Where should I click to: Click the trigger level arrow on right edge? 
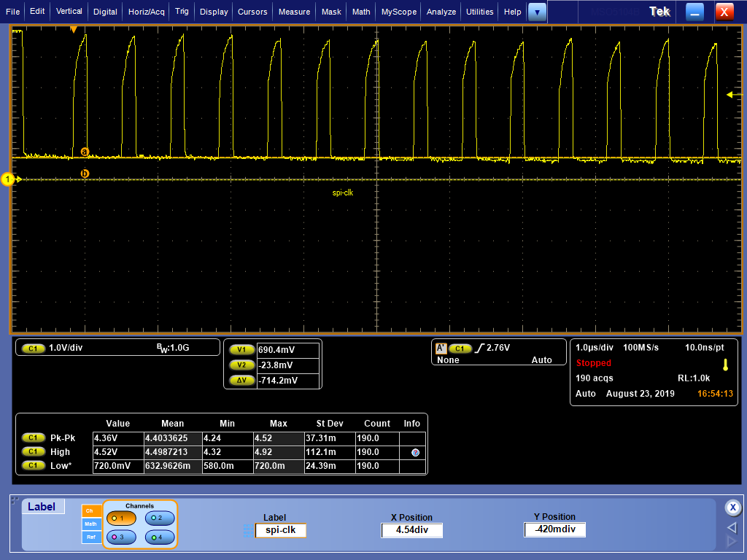click(730, 94)
